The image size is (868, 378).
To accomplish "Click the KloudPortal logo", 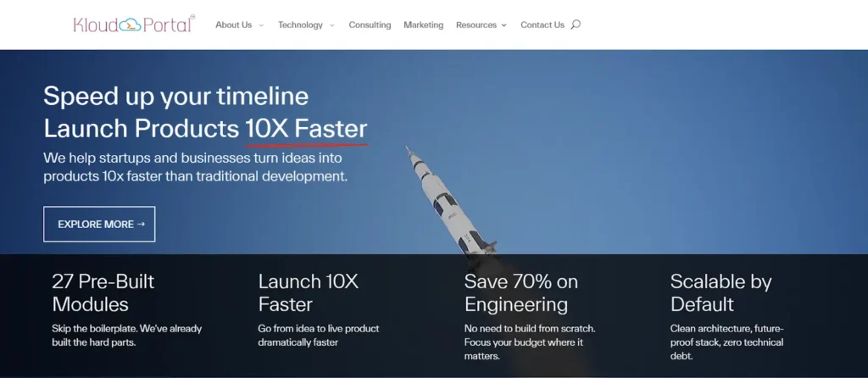I will pyautogui.click(x=134, y=24).
